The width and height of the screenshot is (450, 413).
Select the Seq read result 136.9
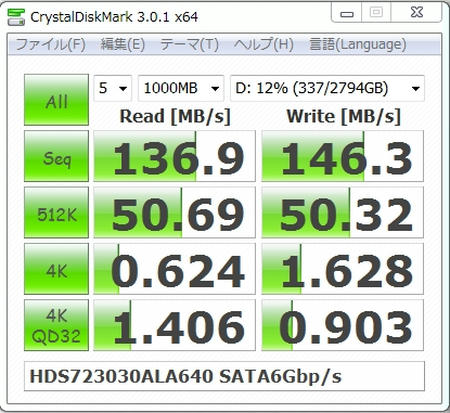point(174,156)
